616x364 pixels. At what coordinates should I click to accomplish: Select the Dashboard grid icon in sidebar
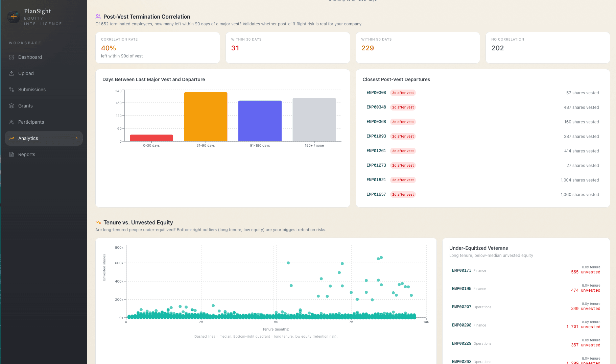(11, 57)
